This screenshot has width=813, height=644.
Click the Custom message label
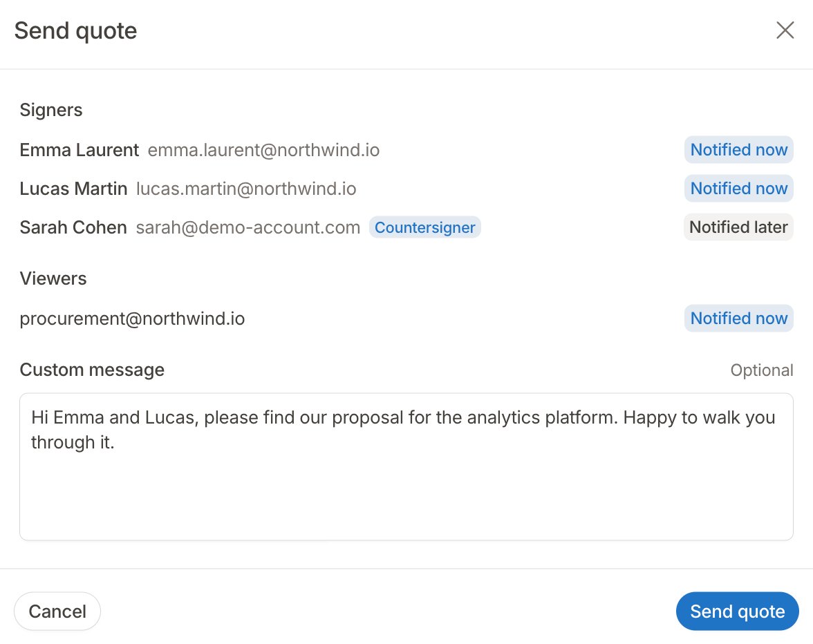coord(92,370)
